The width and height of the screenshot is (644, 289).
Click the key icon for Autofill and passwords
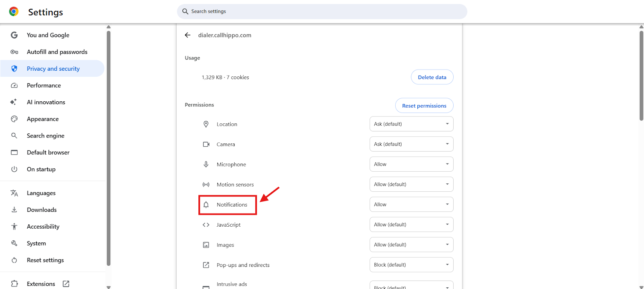click(x=14, y=52)
